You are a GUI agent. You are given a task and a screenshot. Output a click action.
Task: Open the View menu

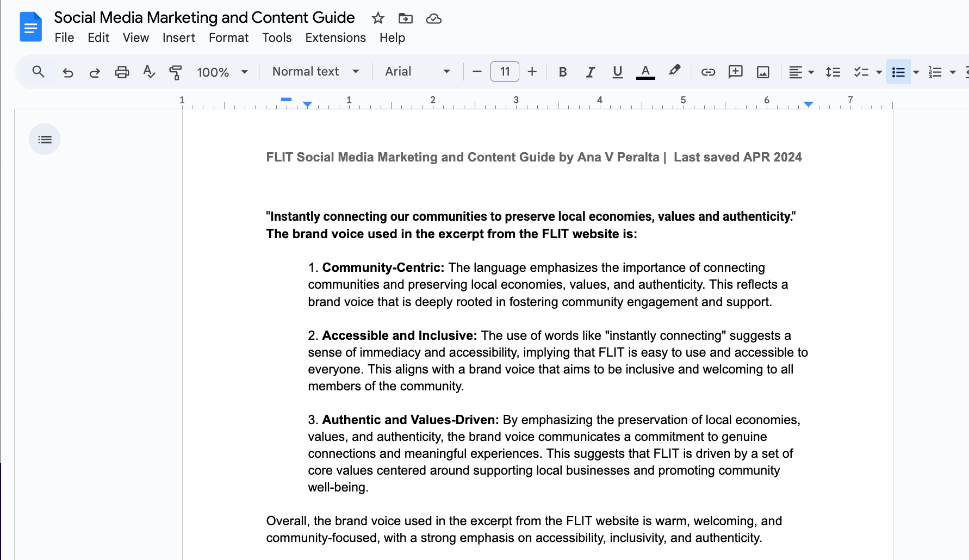tap(136, 38)
